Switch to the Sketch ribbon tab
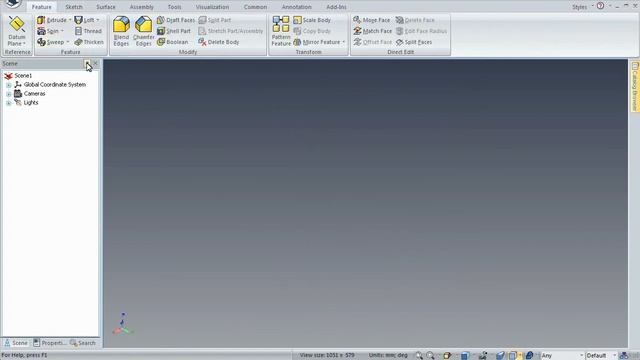 coord(74,7)
